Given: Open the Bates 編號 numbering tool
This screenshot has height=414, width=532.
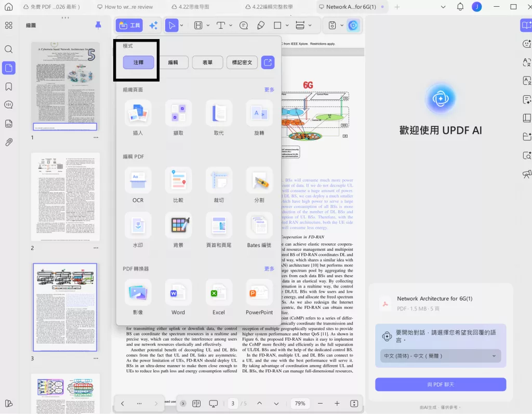Looking at the screenshot, I should click(259, 229).
